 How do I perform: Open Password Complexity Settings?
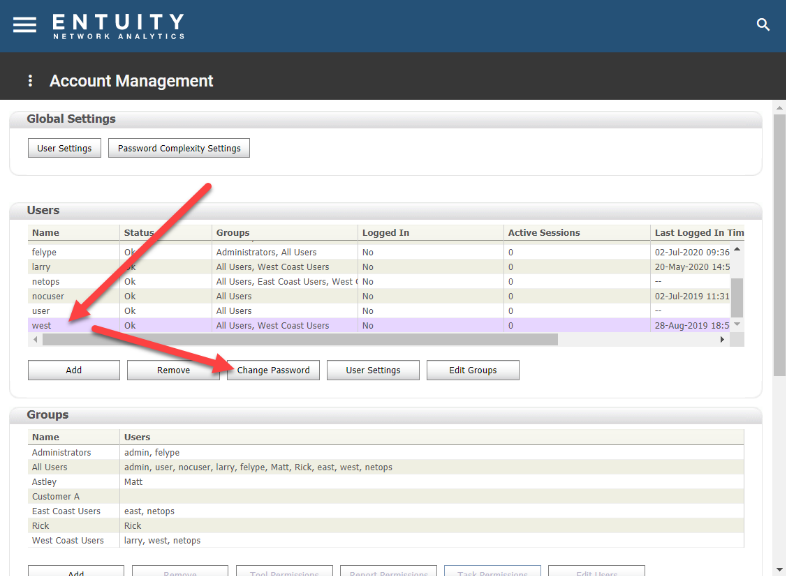click(179, 148)
